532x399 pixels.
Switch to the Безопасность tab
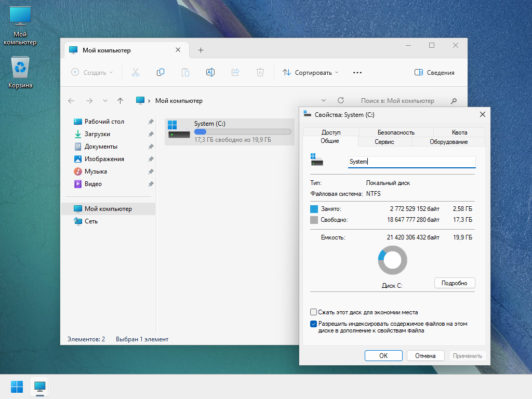point(396,132)
